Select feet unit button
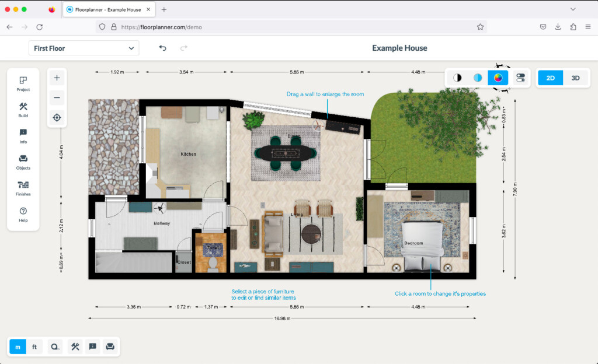Image resolution: width=598 pixels, height=364 pixels. pos(34,346)
